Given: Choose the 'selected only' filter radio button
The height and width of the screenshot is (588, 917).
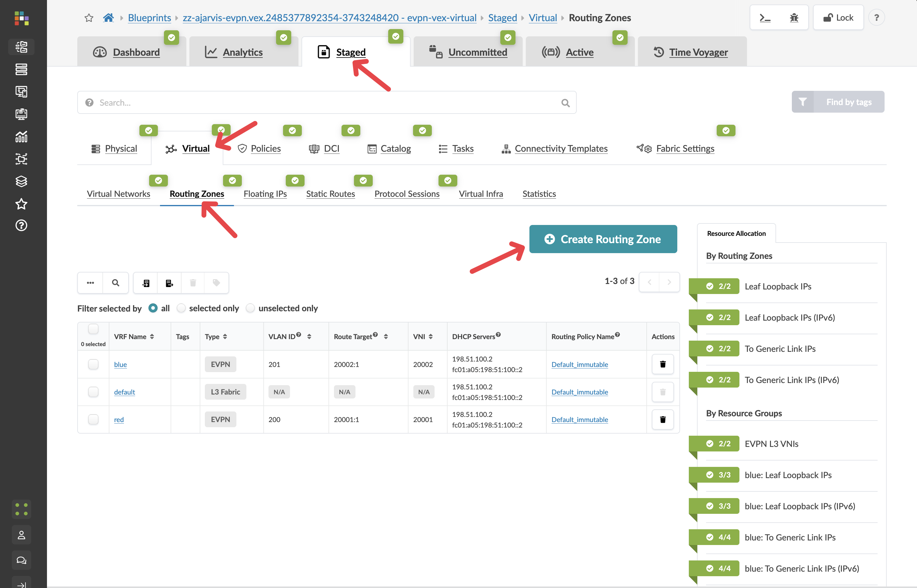Looking at the screenshot, I should (181, 308).
